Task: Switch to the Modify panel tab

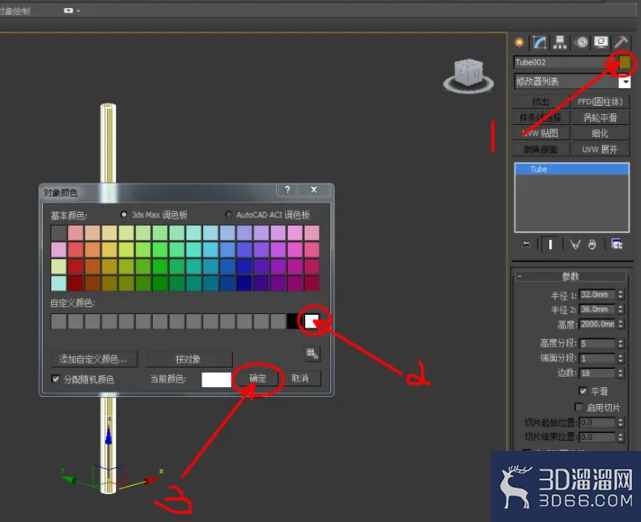Action: pyautogui.click(x=540, y=43)
